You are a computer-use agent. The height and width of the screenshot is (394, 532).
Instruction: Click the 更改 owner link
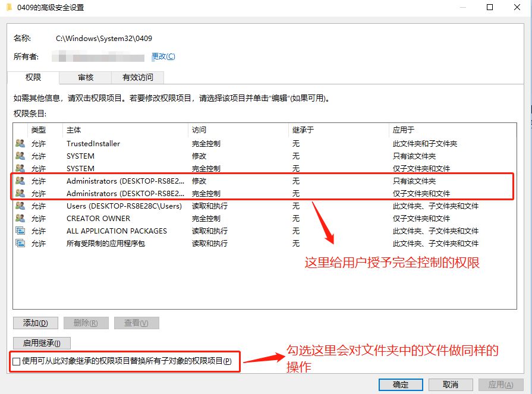coord(163,56)
